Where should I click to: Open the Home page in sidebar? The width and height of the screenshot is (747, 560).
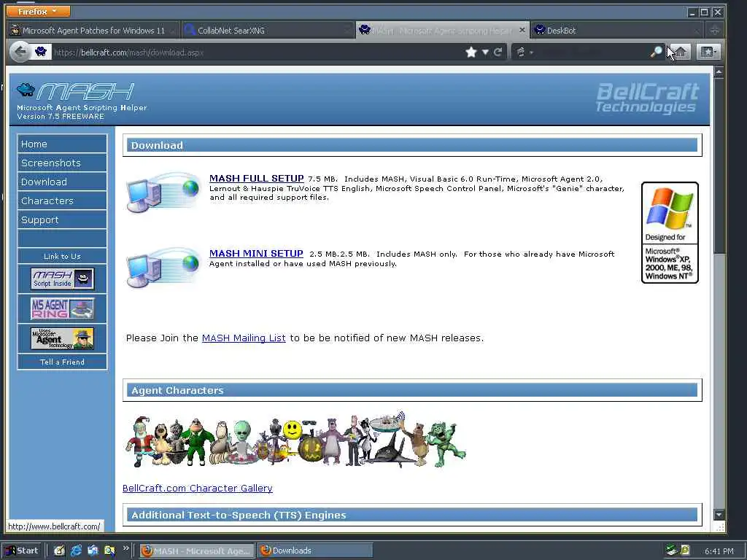tap(62, 144)
